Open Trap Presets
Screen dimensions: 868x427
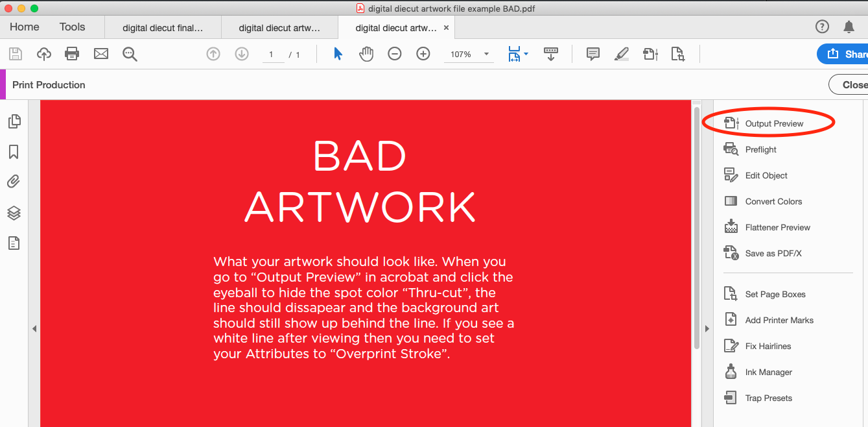758,398
